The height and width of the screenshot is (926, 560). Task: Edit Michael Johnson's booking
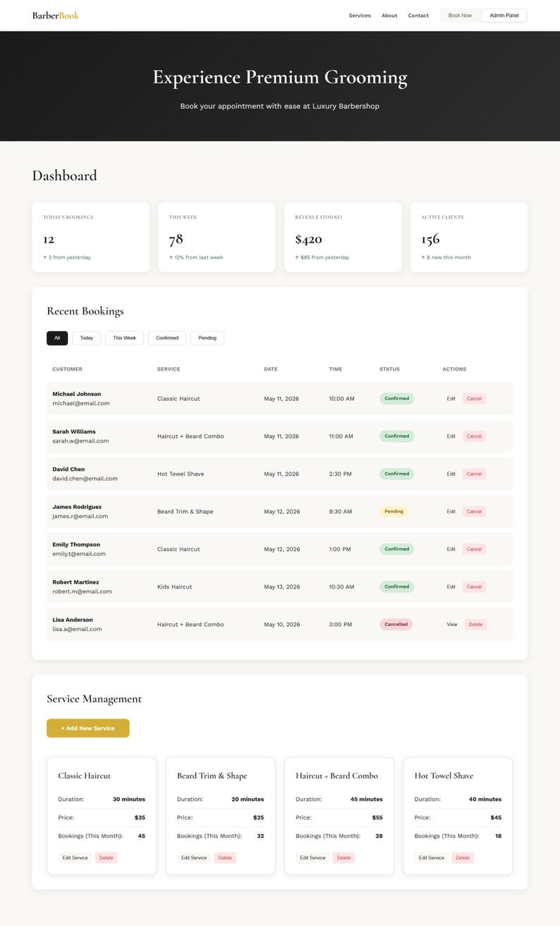click(451, 399)
